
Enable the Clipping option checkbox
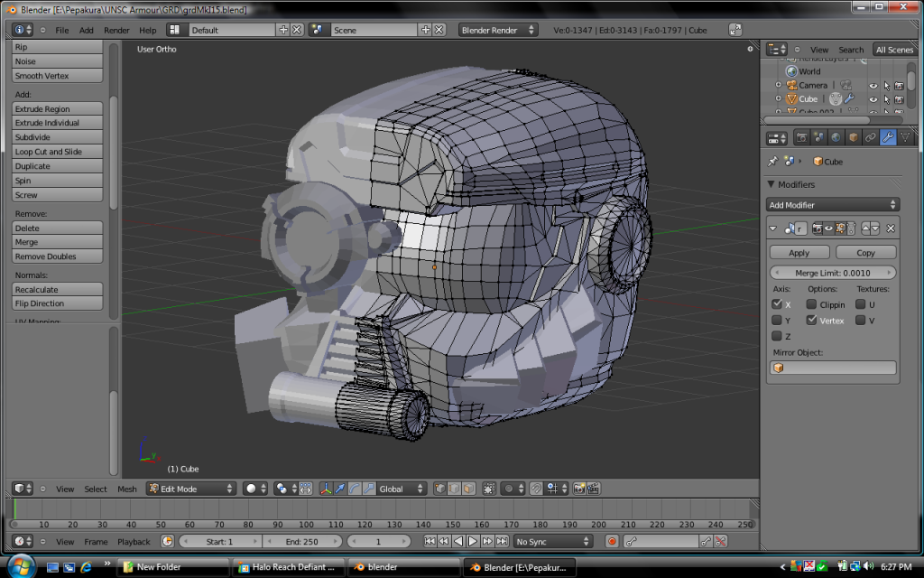pyautogui.click(x=811, y=304)
